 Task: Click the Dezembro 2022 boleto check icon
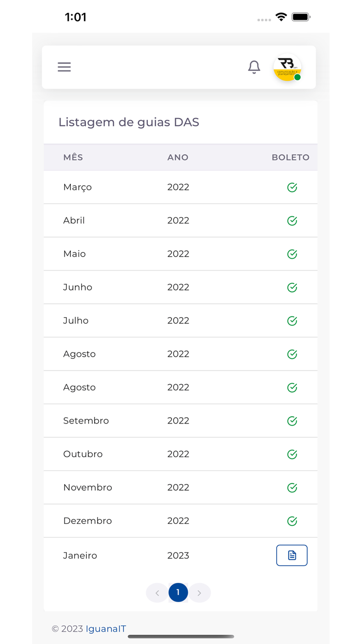292,521
